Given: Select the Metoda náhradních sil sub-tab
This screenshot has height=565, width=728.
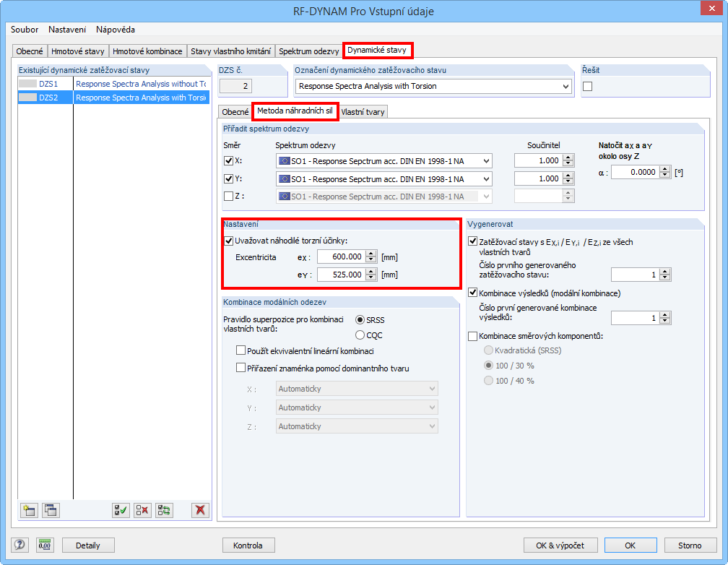Looking at the screenshot, I should pyautogui.click(x=295, y=111).
